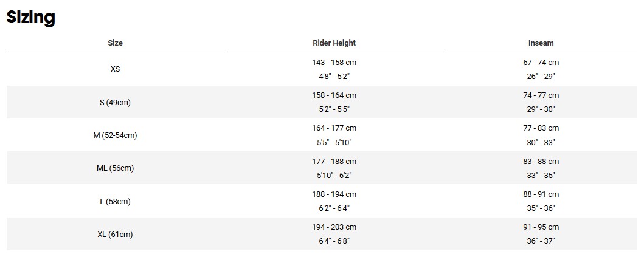
Task: Select the Rider Height column header
Action: [334, 43]
